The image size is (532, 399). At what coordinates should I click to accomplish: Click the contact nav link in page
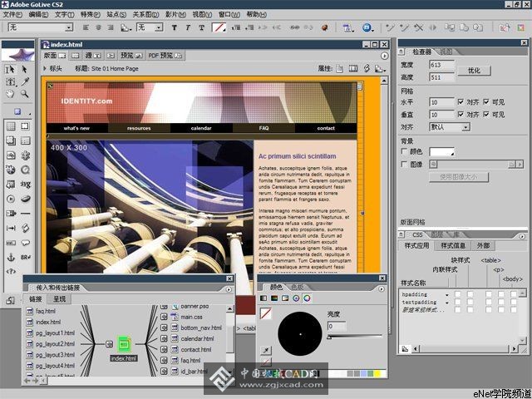pos(326,128)
